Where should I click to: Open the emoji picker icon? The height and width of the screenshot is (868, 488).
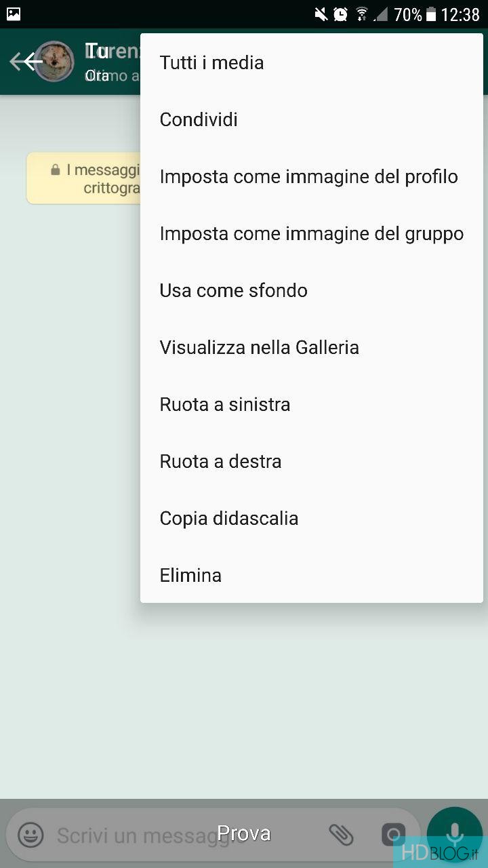(30, 835)
